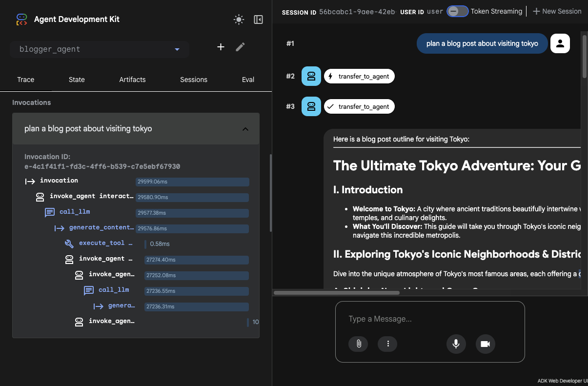The height and width of the screenshot is (386, 588).
Task: Open the paperclip attachment icon
Action: (358, 344)
